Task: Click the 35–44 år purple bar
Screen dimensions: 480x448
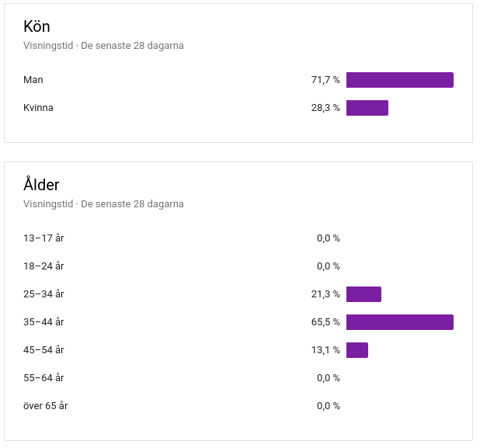Action: (400, 322)
